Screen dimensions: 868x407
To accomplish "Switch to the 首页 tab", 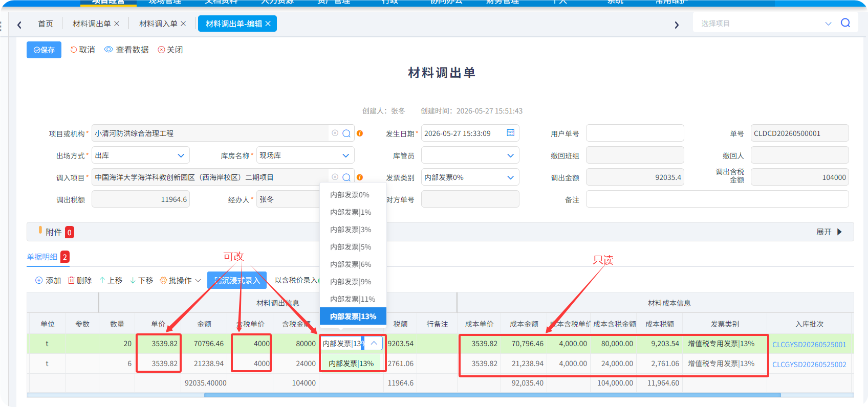I will click(x=46, y=24).
